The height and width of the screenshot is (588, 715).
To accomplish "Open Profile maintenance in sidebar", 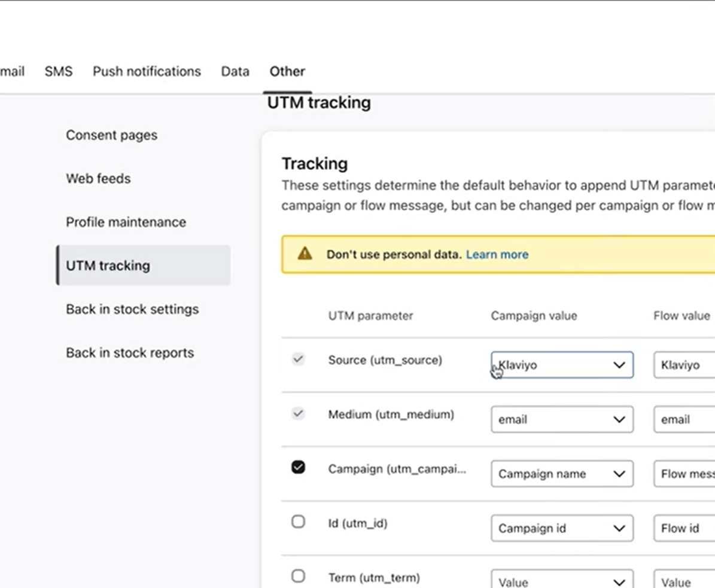I will [126, 222].
